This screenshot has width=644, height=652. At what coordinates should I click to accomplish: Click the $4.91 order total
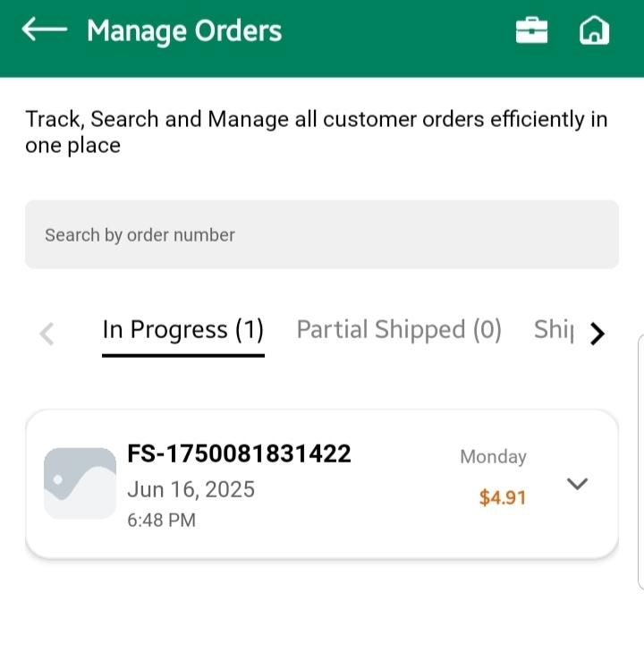click(x=503, y=497)
